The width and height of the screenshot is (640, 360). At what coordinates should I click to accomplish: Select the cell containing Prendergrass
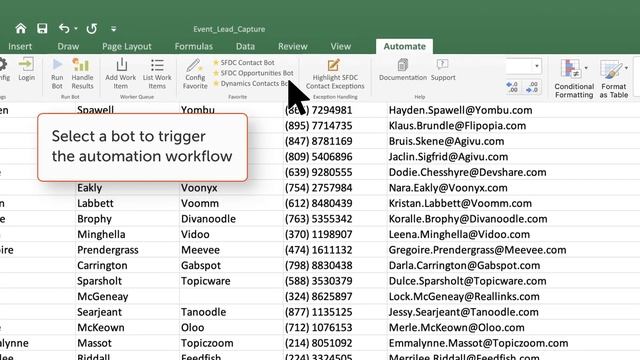(108, 250)
